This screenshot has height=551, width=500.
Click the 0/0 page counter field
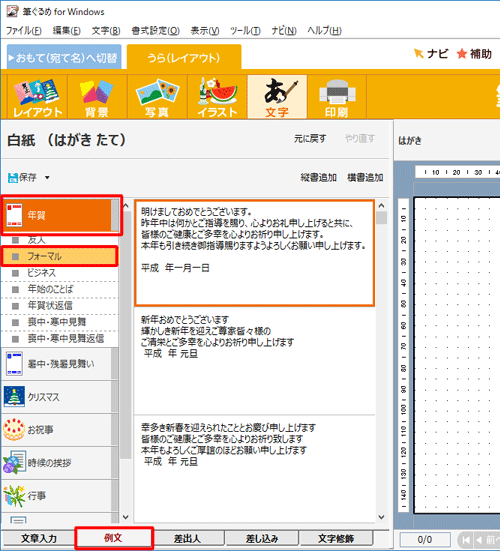(425, 539)
